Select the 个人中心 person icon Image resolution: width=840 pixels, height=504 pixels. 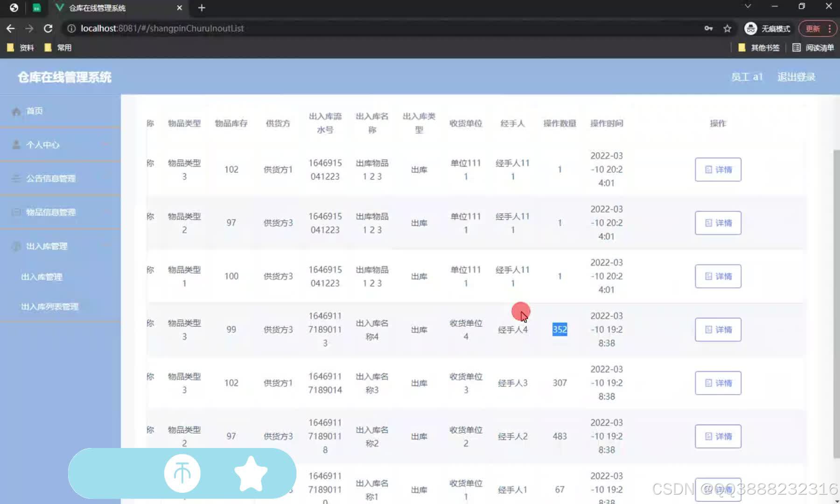15,144
